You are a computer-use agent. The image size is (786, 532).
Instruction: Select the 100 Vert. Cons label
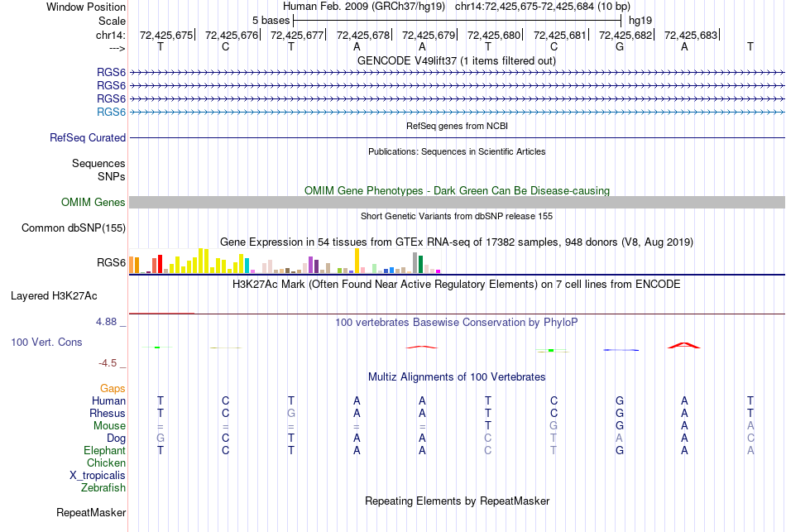click(x=46, y=342)
